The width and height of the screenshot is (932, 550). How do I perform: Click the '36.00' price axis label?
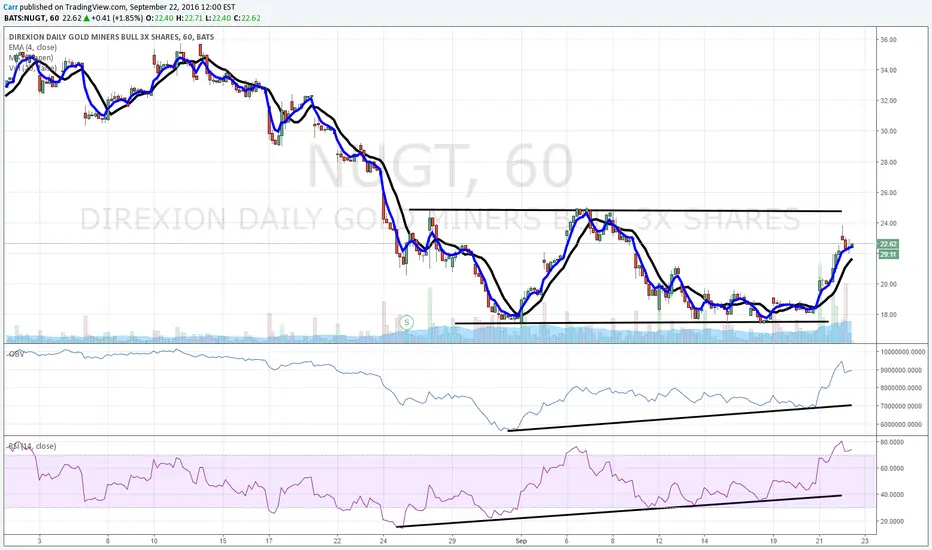coord(889,40)
